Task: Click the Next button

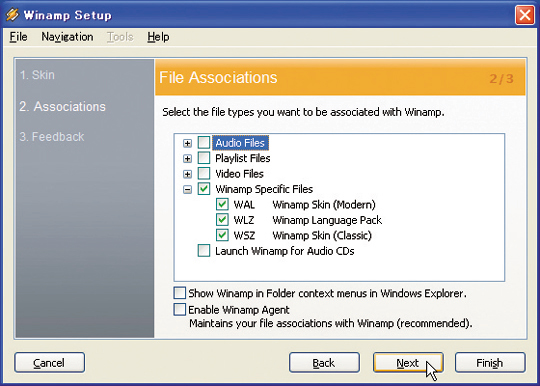Action: coord(408,363)
